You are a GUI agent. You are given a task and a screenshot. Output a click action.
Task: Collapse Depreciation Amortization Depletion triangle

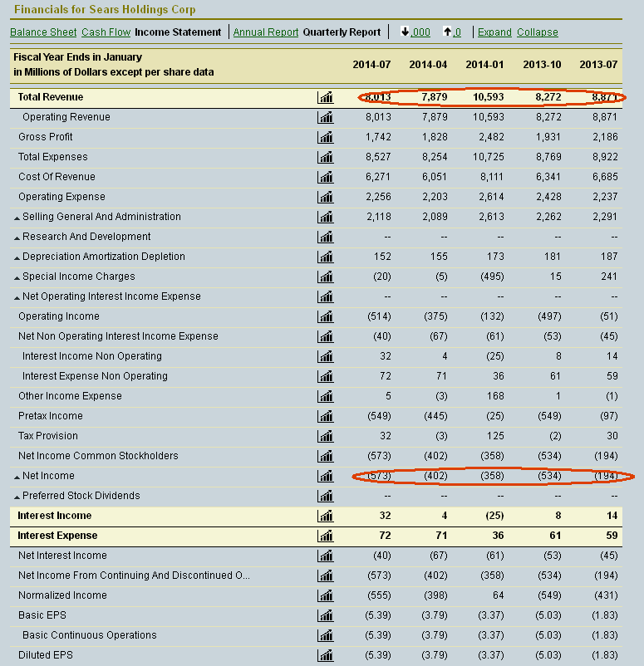click(17, 258)
